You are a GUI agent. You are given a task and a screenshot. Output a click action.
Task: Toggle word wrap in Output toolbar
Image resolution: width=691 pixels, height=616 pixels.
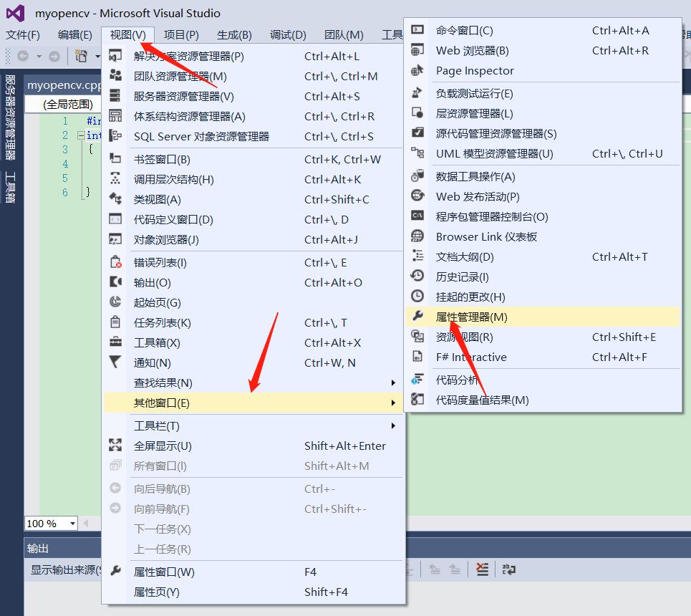coord(508,569)
